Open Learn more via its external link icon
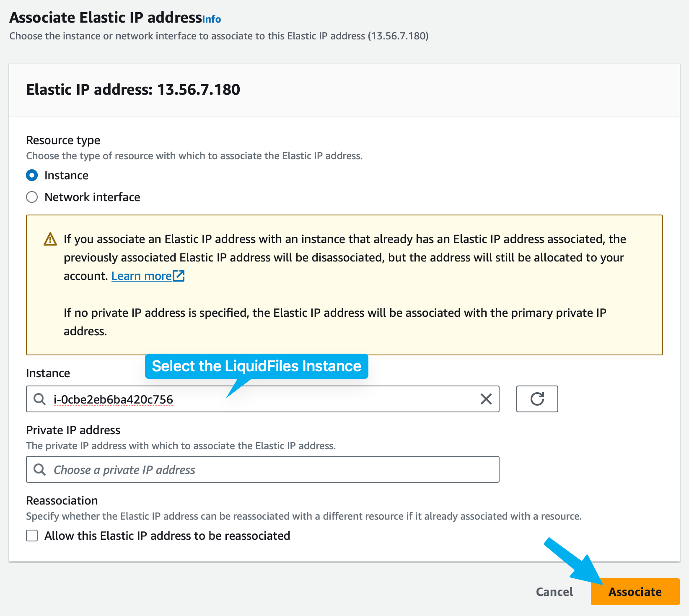This screenshot has width=689, height=616. pyautogui.click(x=179, y=275)
